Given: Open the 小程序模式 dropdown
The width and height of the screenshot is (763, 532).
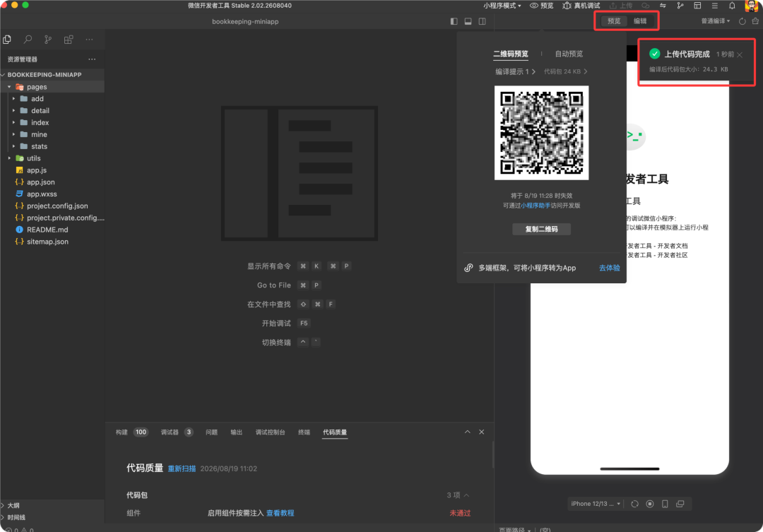Looking at the screenshot, I should point(502,6).
